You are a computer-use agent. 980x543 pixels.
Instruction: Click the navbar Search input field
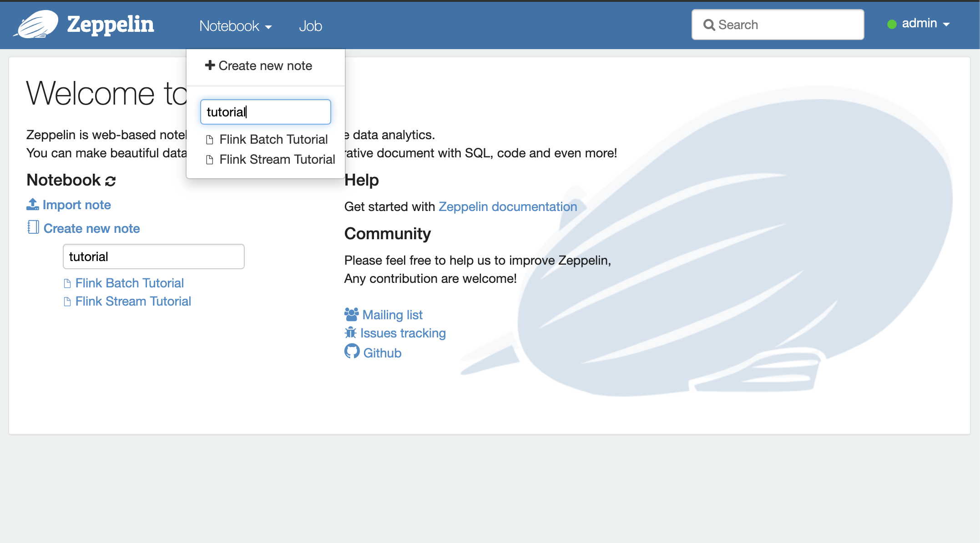(778, 25)
